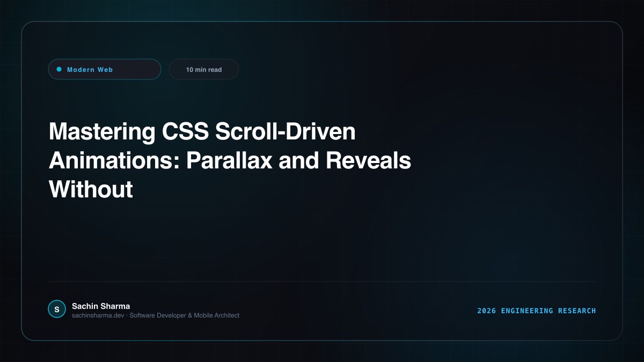Click the "2026 ENGINEERING RESEARCH" label

pos(537,311)
